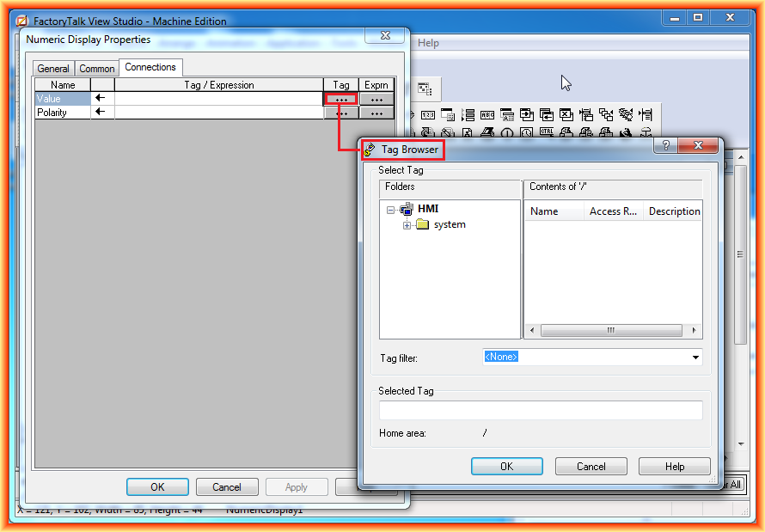The height and width of the screenshot is (532, 765).
Task: Select the ABC string display toolbar icon
Action: click(487, 114)
